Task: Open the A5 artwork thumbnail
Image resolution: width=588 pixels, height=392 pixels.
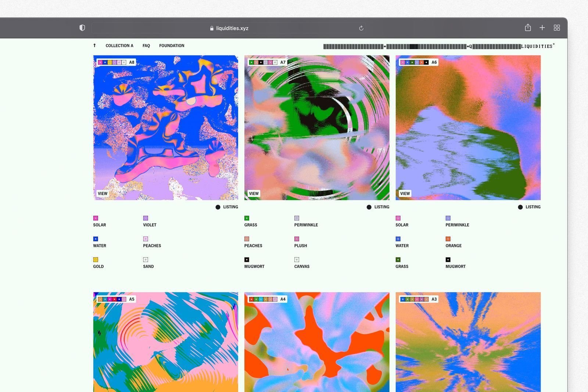Action: pyautogui.click(x=166, y=342)
